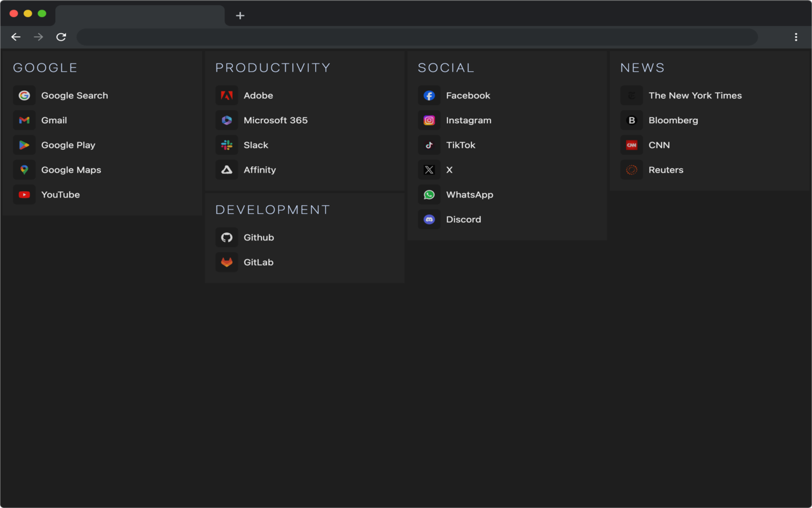This screenshot has height=508, width=812.
Task: Select the current empty browser tab
Action: [x=140, y=16]
